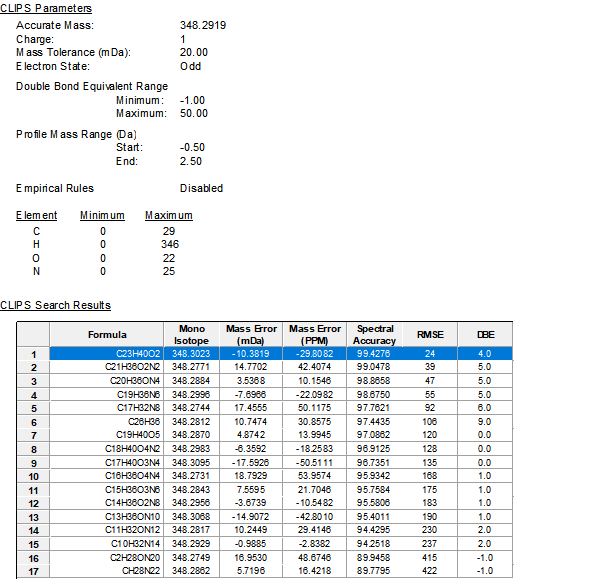
Task: Select formula C13H36ON10 row
Action: (x=281, y=517)
